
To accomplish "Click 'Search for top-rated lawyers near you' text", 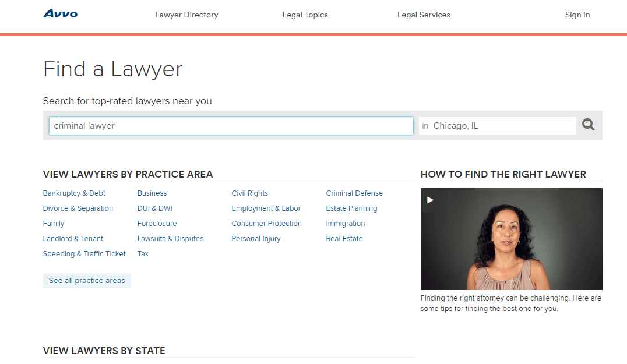I will (x=127, y=101).
